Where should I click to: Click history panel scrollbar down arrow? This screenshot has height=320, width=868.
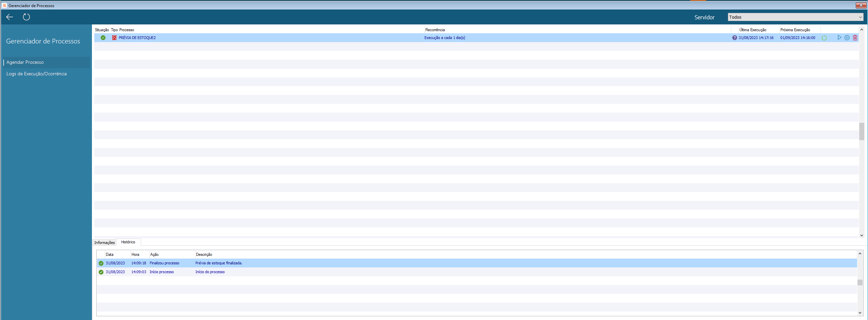click(860, 313)
